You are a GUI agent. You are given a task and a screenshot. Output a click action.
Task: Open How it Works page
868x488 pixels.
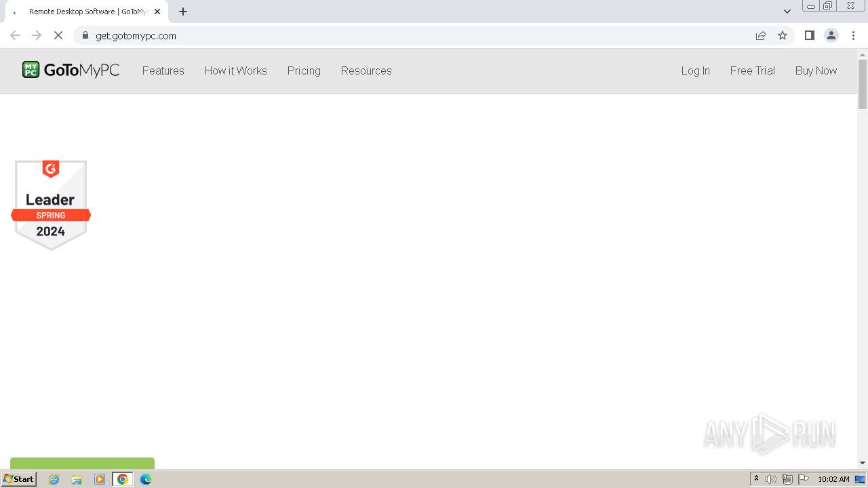236,70
